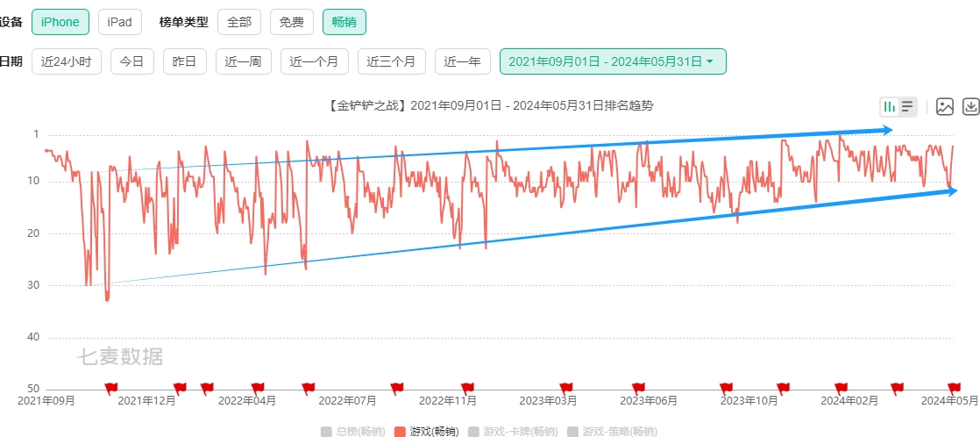Set date range to 近三个月
Screen dimensions: 980x437
click(x=391, y=61)
